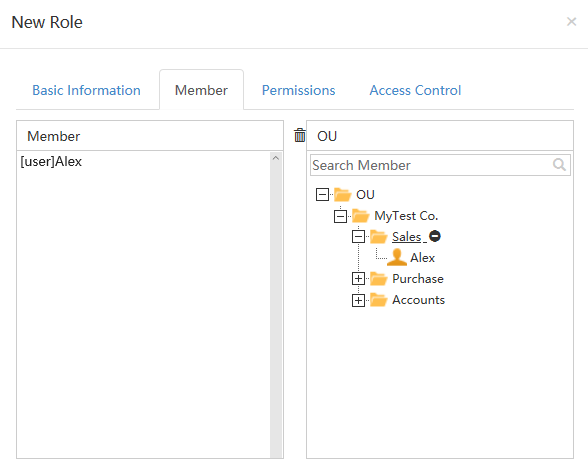Image resolution: width=588 pixels, height=476 pixels.
Task: Expand the Accounts node
Action: (358, 300)
